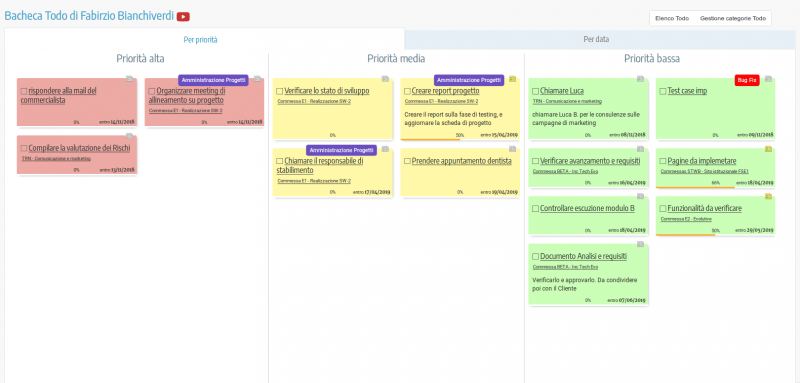Check 'Funzionalità da verificare' checkbox

[663, 209]
